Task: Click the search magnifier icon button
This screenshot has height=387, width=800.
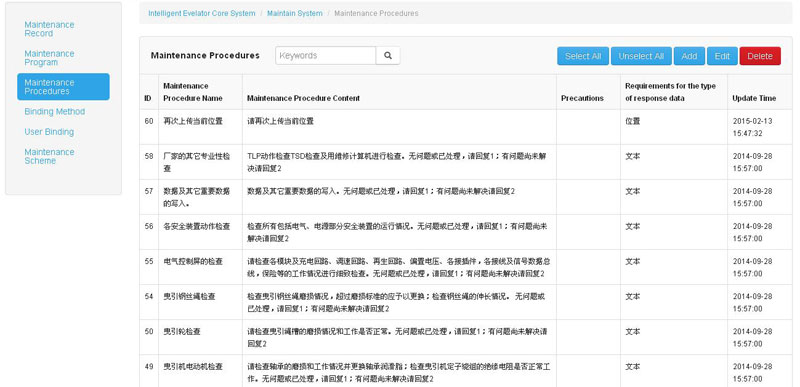Action: (388, 56)
